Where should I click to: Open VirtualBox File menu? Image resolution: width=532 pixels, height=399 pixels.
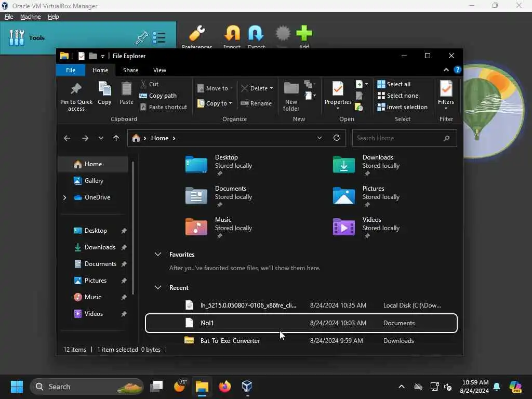(9, 17)
